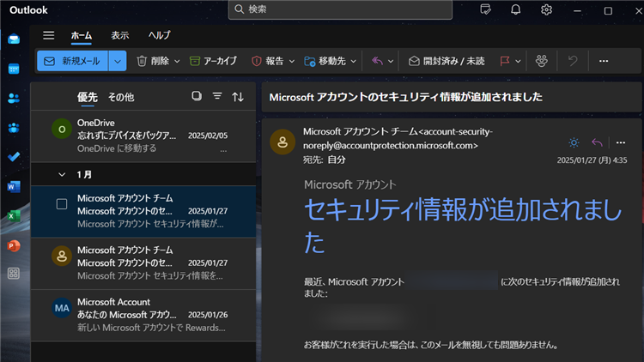The width and height of the screenshot is (644, 362).
Task: Tick the checkbox on the selected Microsoft アカウント email
Action: [x=61, y=204]
